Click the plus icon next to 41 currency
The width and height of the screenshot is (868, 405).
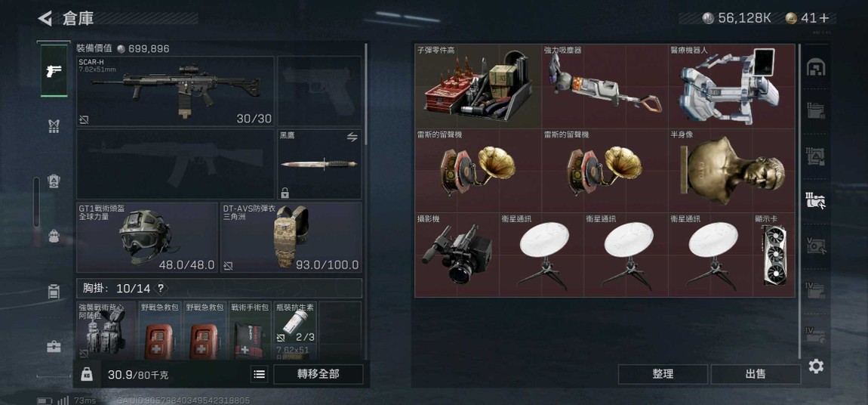[x=823, y=18]
